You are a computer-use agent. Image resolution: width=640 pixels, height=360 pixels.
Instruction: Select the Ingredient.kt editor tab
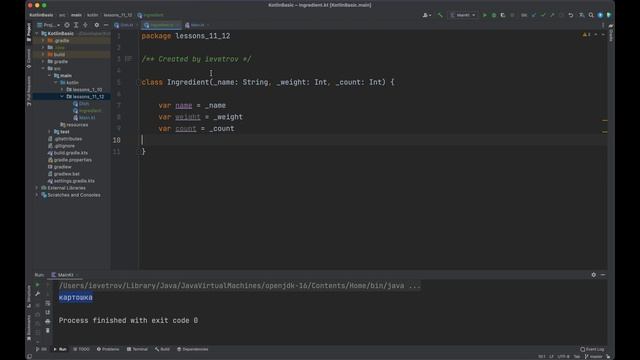(161, 25)
